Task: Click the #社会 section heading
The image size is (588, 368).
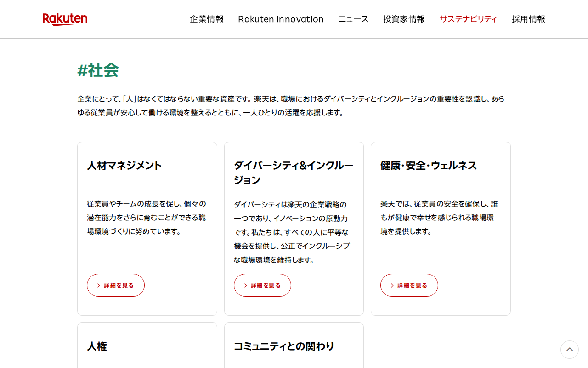Action: coord(98,70)
